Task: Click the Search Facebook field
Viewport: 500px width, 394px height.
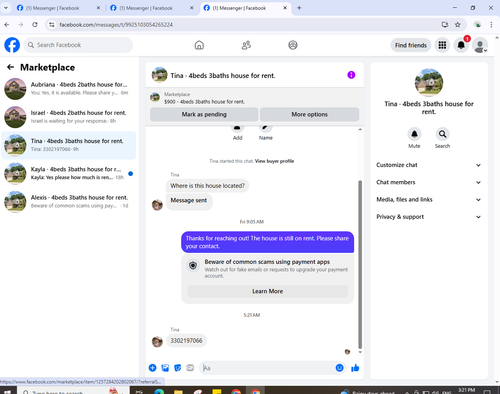Action: (x=78, y=45)
